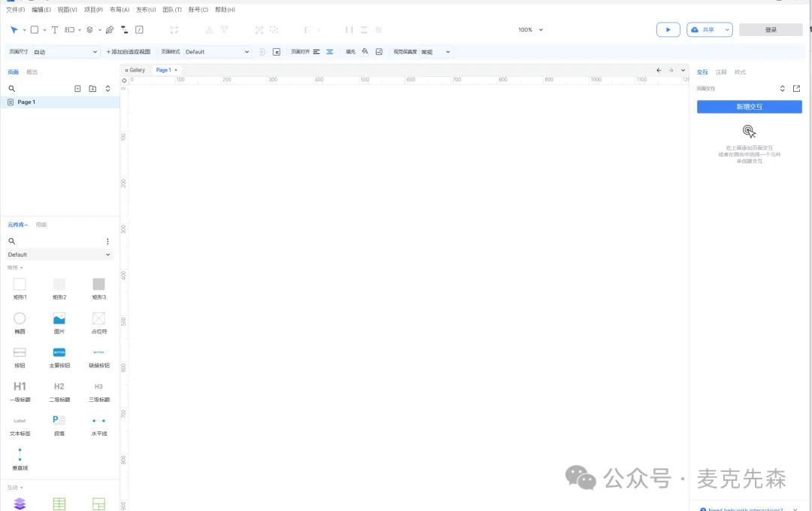The image size is (812, 511).
Task: Click the 共享 share cloud button
Action: tap(703, 29)
